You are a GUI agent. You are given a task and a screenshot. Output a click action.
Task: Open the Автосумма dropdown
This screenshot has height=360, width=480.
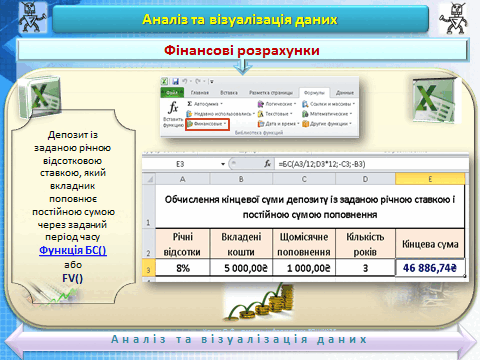point(205,104)
